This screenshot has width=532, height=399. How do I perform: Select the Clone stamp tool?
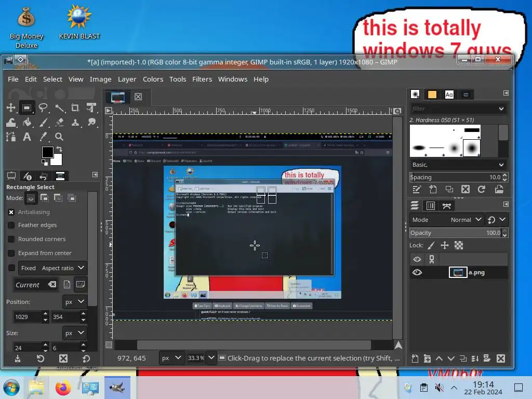(x=75, y=123)
